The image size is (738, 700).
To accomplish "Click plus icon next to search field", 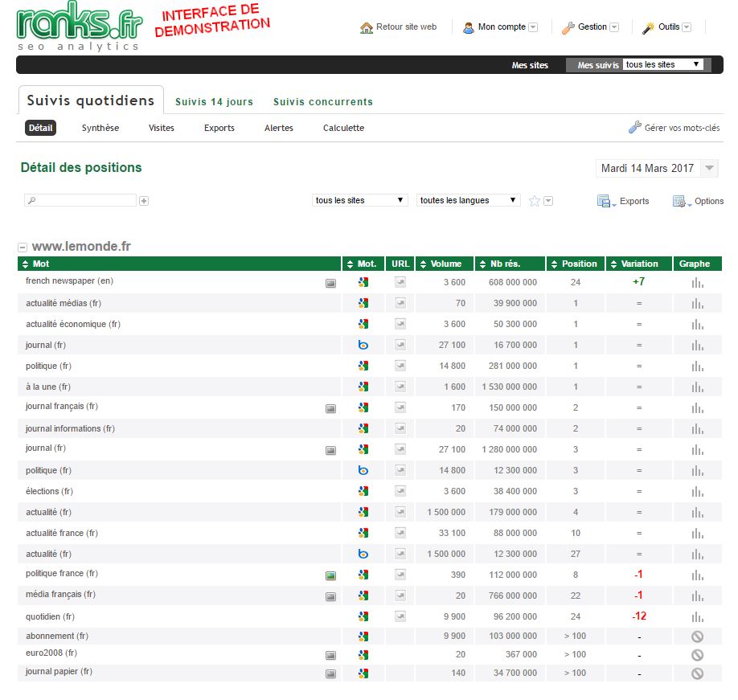I will 144,201.
